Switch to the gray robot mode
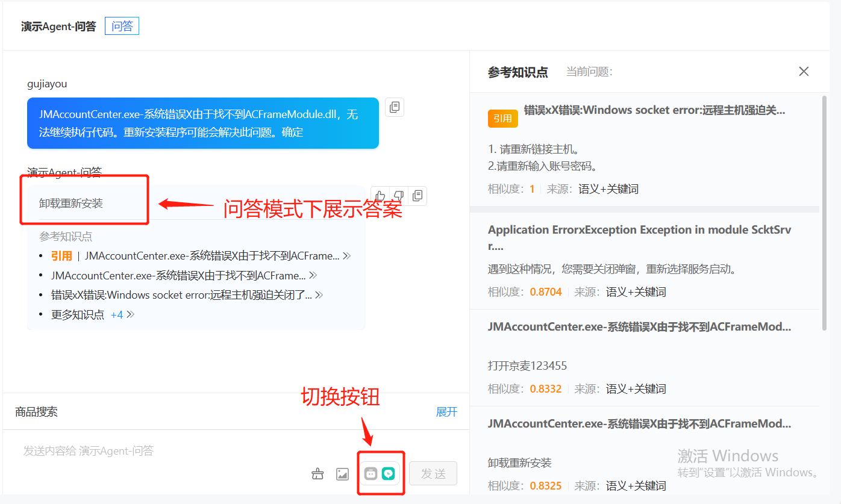 pos(371,474)
